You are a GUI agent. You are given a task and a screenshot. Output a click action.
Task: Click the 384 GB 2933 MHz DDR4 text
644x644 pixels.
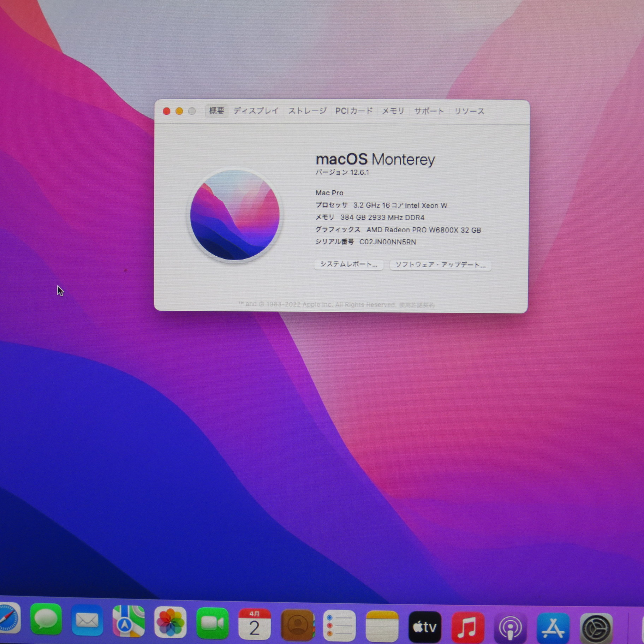pyautogui.click(x=382, y=217)
